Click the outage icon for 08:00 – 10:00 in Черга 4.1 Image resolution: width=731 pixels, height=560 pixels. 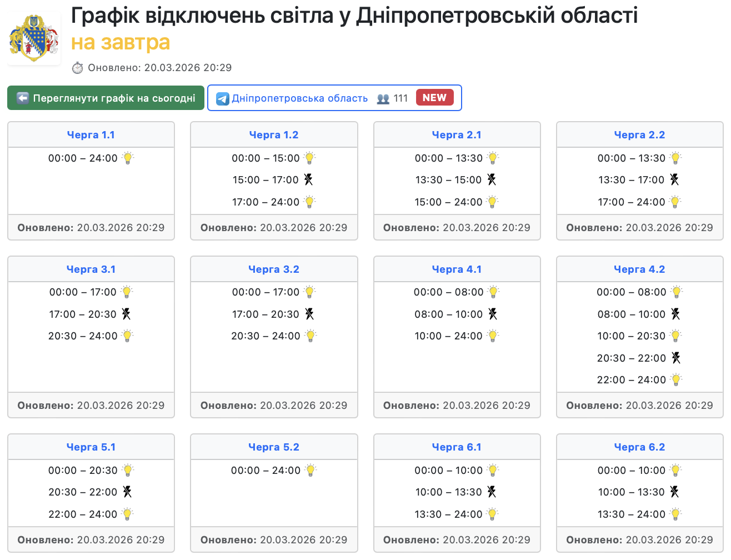(x=492, y=314)
